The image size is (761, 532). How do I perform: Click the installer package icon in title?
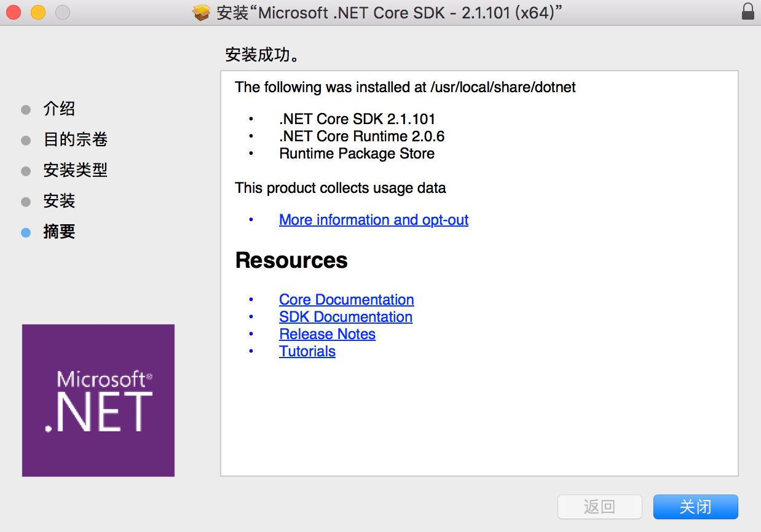(202, 12)
